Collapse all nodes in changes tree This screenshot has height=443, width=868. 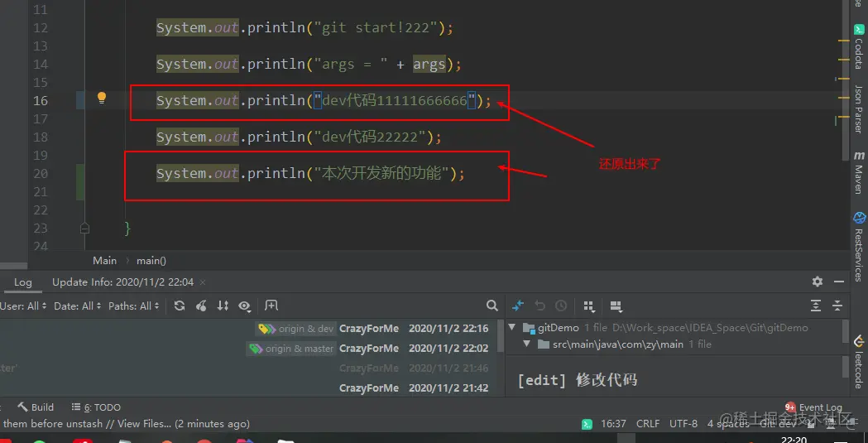coord(837,306)
